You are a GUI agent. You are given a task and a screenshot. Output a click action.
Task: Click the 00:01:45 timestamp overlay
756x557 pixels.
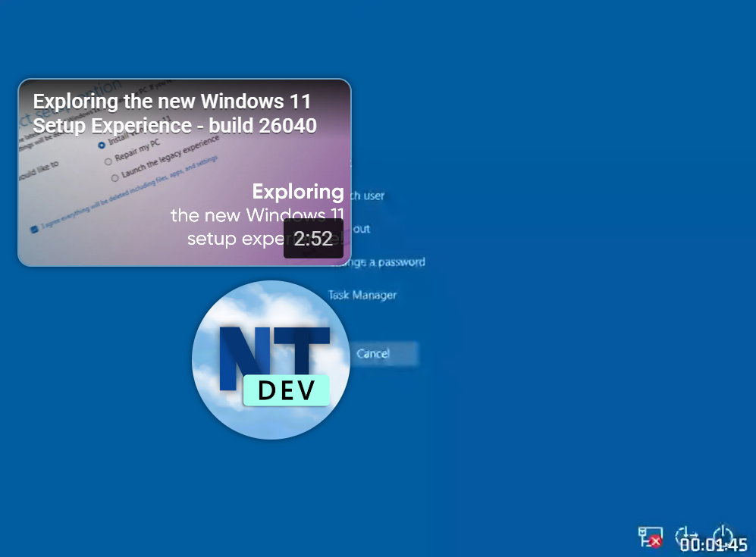(714, 545)
